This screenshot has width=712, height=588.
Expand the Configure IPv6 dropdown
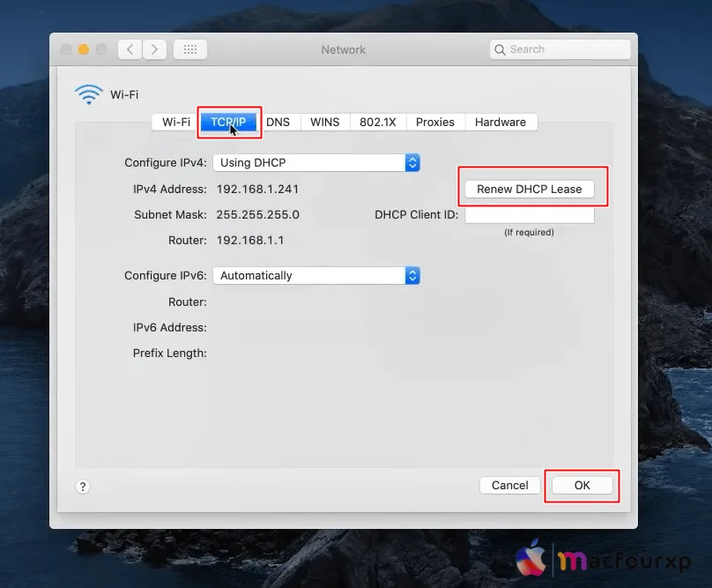click(x=316, y=275)
